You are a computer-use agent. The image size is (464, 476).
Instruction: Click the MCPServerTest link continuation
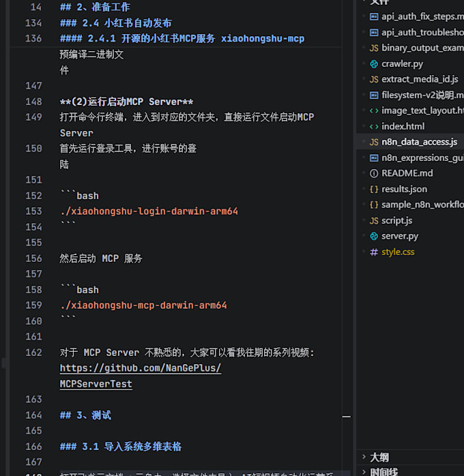click(x=96, y=384)
